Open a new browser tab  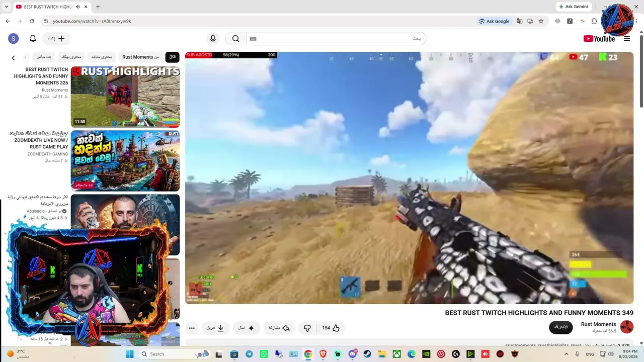pyautogui.click(x=98, y=7)
